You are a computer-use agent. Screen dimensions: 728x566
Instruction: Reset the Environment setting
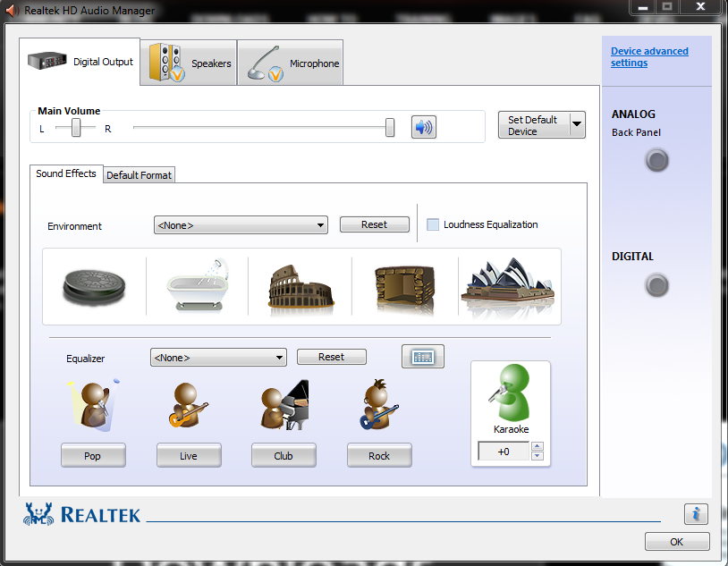[x=374, y=224]
